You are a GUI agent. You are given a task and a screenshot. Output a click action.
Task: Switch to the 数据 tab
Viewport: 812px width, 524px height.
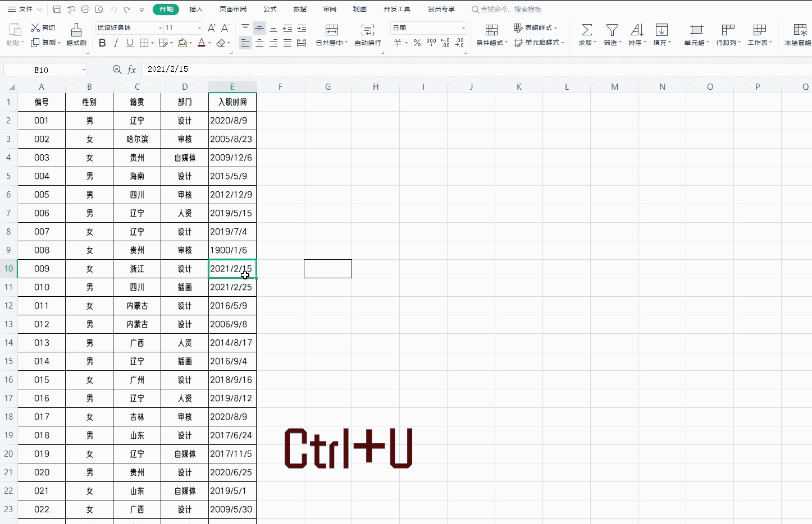300,10
